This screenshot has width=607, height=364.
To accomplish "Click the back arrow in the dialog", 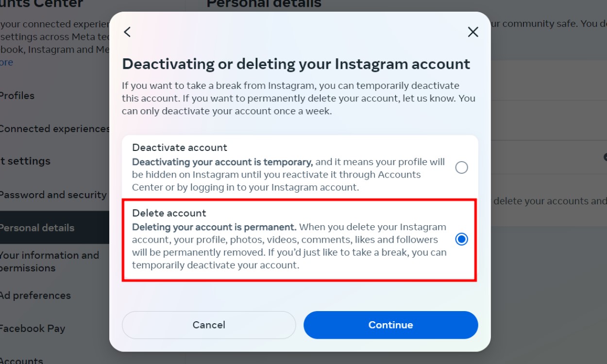I will point(127,32).
